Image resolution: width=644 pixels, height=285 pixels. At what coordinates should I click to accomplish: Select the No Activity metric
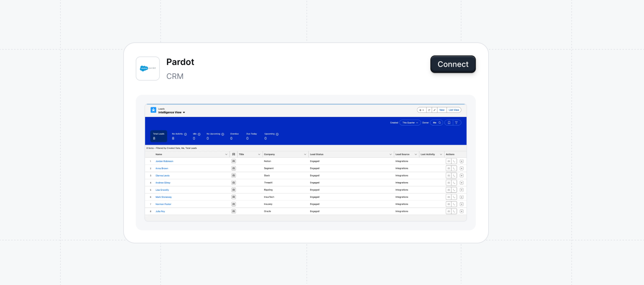coord(178,136)
